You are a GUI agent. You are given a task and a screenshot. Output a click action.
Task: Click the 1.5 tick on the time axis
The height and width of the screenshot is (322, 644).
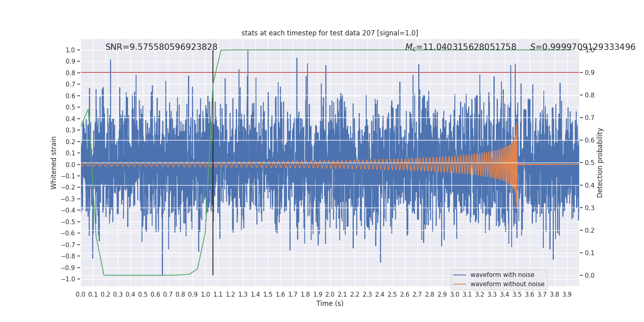click(x=268, y=295)
